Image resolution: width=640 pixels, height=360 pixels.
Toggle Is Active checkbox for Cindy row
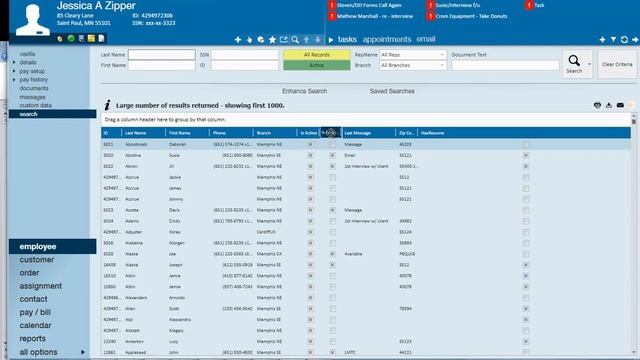click(x=310, y=221)
